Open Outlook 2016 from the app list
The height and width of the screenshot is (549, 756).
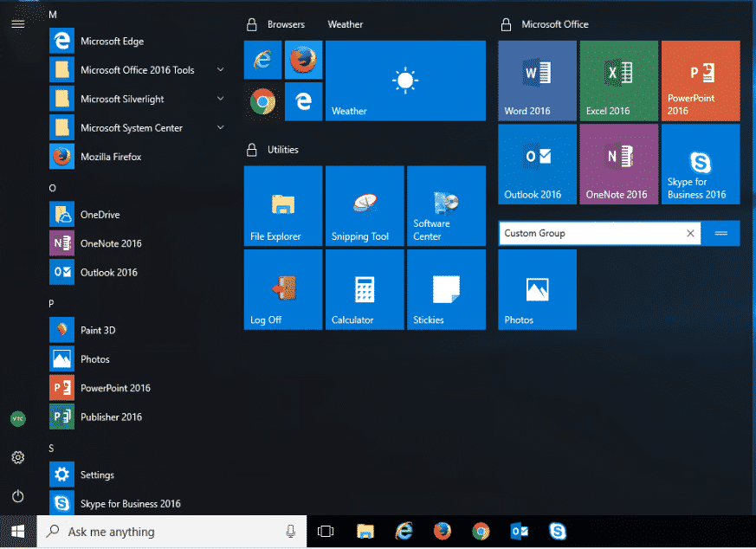138,272
